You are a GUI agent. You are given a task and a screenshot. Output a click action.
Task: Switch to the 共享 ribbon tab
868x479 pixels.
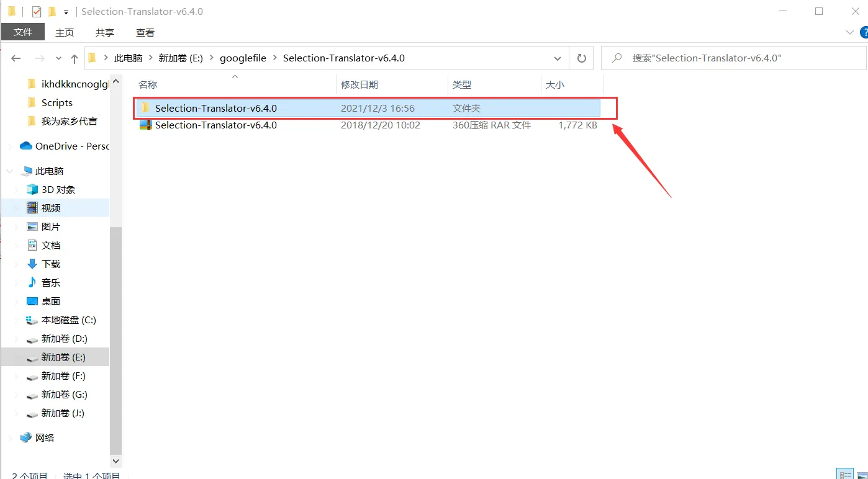pos(105,32)
